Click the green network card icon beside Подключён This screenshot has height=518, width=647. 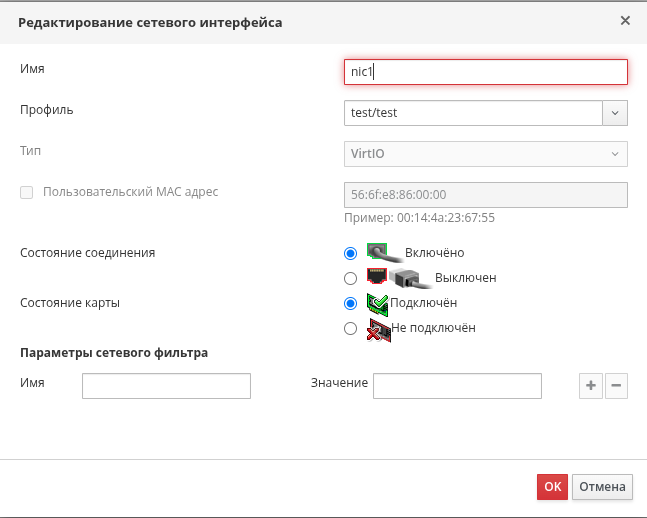[378, 304]
